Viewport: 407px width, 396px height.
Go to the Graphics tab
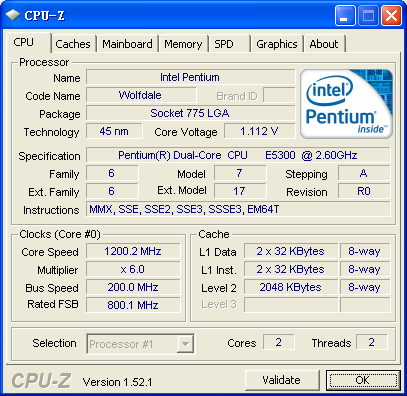tap(277, 44)
